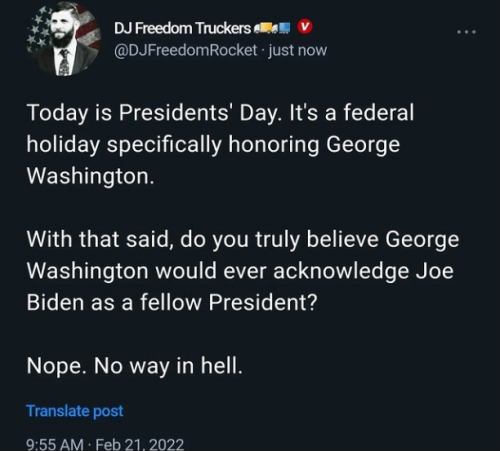Click the blue truck emoji beside name
Image resolution: width=500 pixels, height=451 pixels.
283,29
